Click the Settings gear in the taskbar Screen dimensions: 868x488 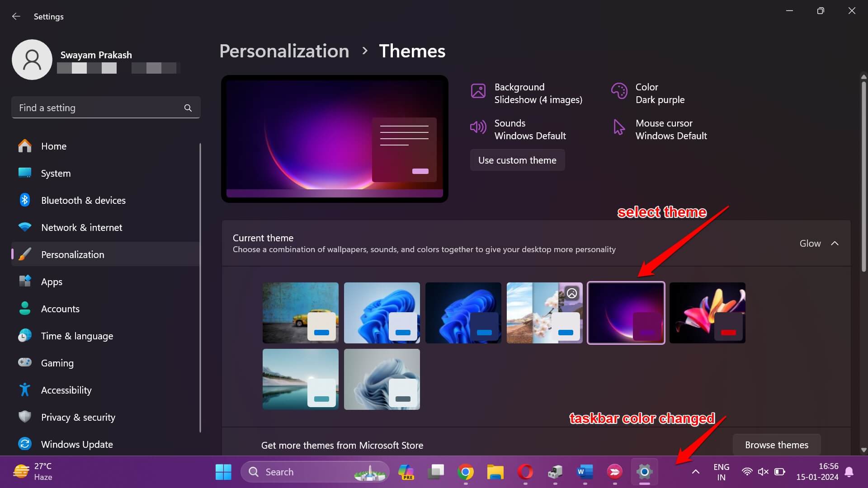coord(645,472)
